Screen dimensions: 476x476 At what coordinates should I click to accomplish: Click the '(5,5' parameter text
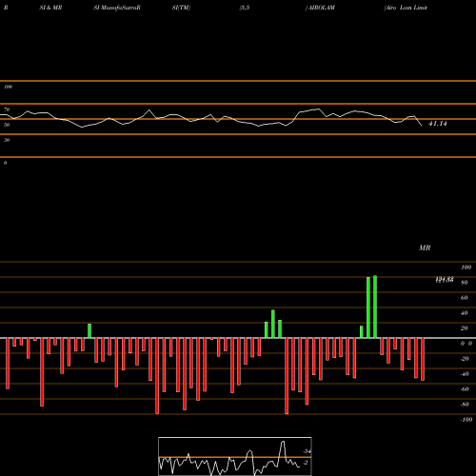pyautogui.click(x=245, y=8)
